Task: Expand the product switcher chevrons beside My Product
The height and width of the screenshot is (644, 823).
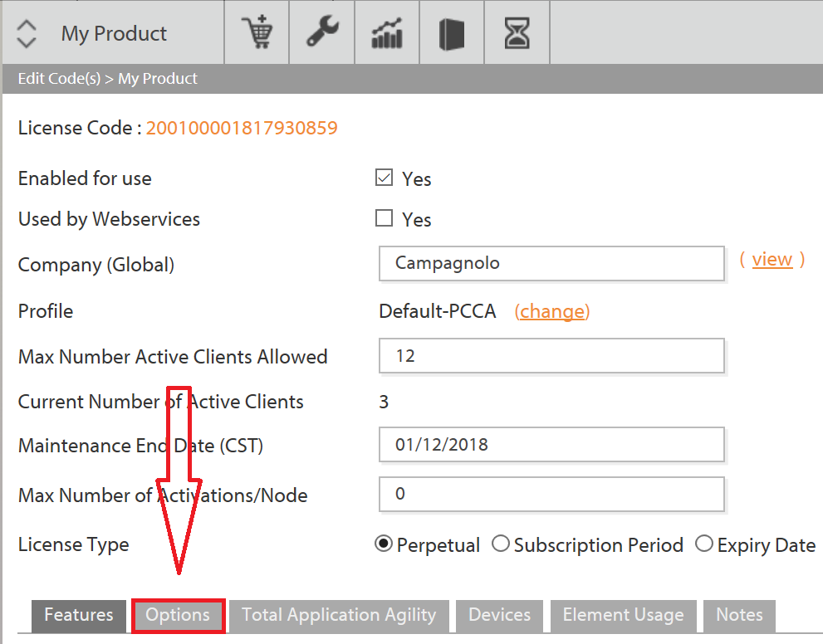Action: 26,32
